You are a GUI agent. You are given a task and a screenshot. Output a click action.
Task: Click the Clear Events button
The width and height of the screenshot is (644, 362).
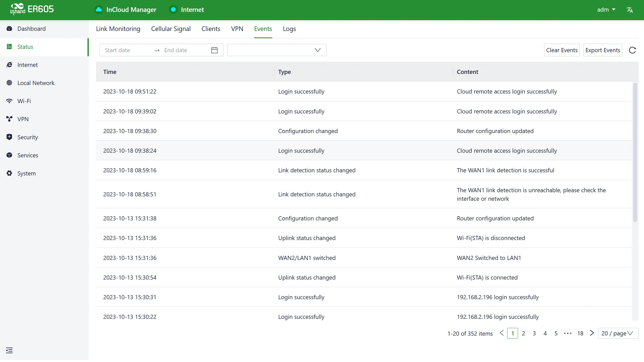562,50
